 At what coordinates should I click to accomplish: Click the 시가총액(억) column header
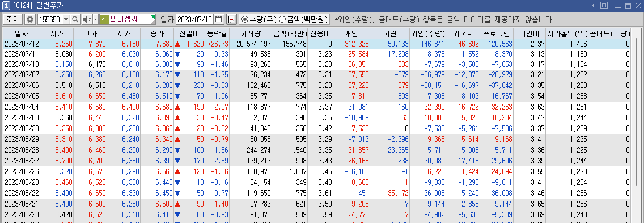click(567, 33)
